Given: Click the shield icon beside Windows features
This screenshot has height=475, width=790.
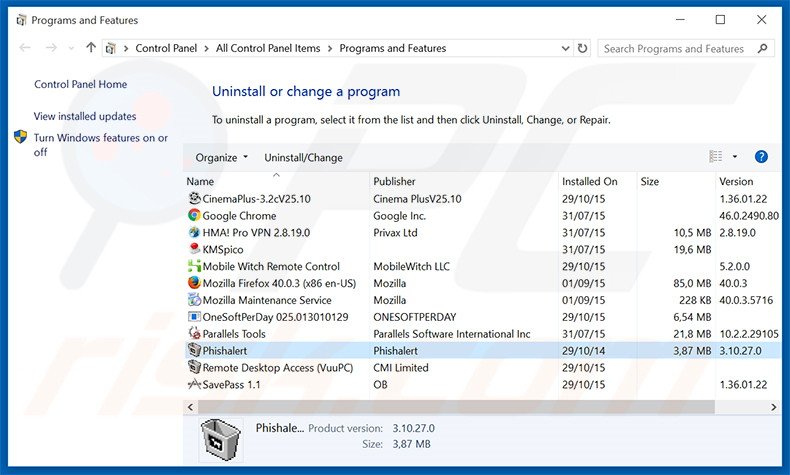Looking at the screenshot, I should coord(21,137).
